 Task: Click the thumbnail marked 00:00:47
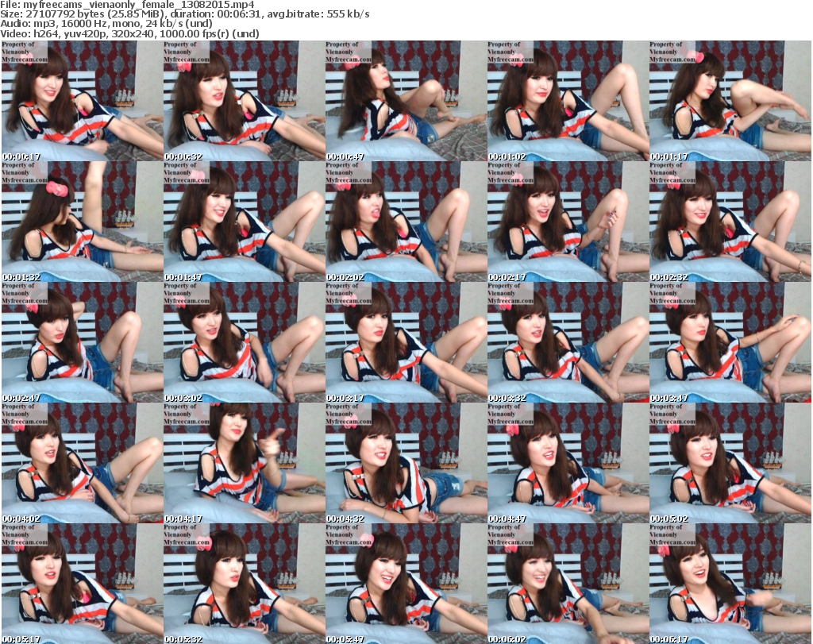click(406, 101)
